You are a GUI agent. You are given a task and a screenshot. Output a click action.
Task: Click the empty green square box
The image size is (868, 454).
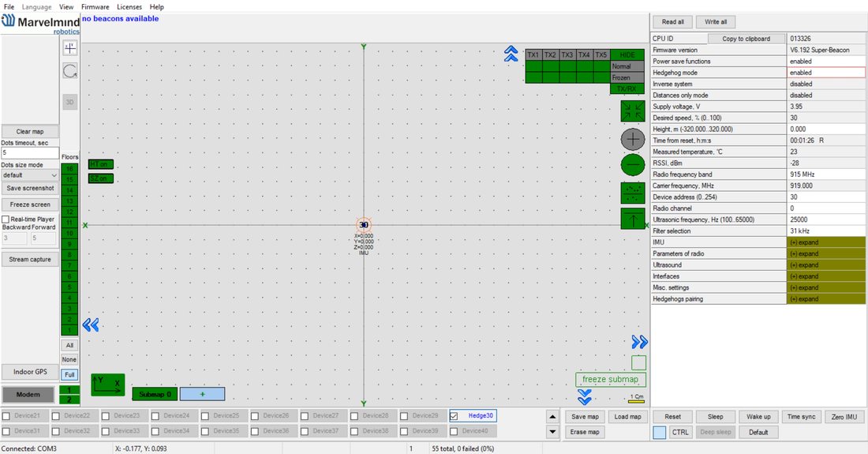coord(639,362)
